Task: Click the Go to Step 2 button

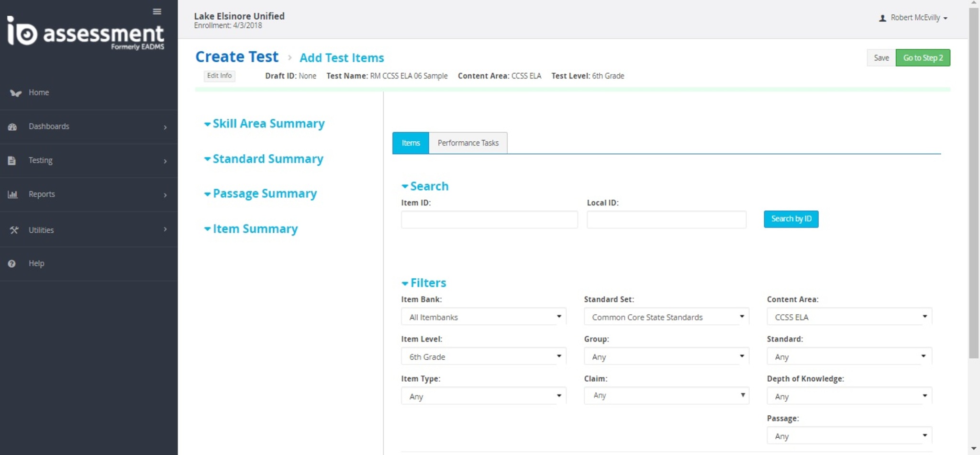Action: tap(923, 58)
